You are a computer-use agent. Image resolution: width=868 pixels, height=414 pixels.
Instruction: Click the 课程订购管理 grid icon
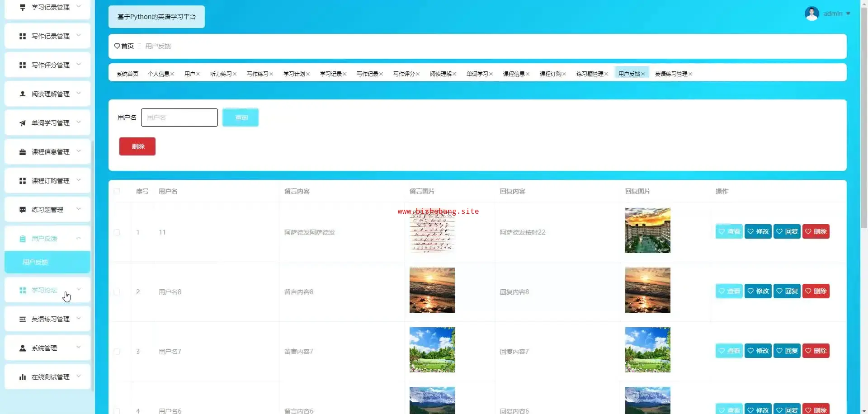point(23,181)
